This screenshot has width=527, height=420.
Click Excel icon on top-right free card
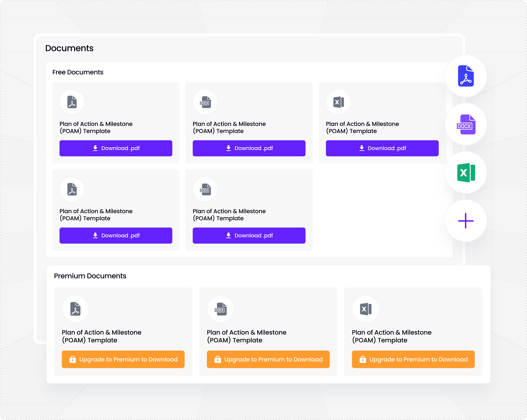[338, 102]
